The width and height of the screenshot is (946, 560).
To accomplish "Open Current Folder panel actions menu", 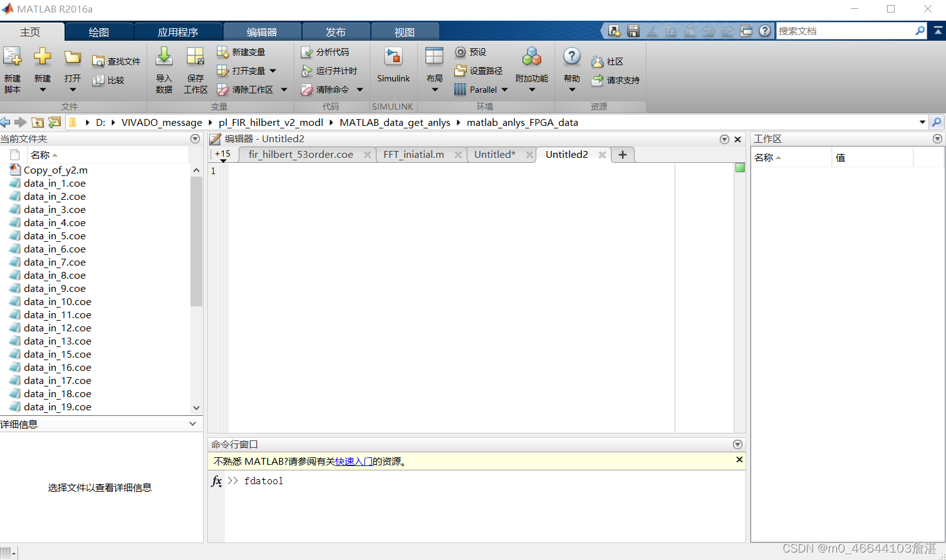I will click(195, 139).
